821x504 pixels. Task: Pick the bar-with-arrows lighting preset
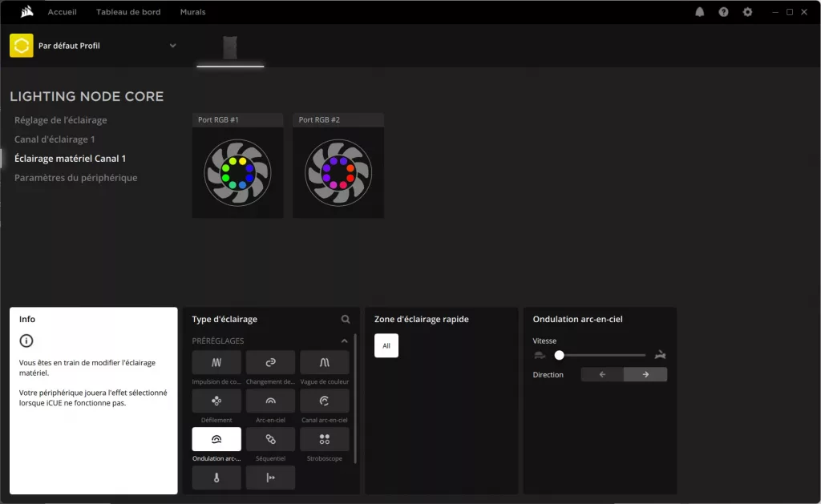(x=270, y=478)
